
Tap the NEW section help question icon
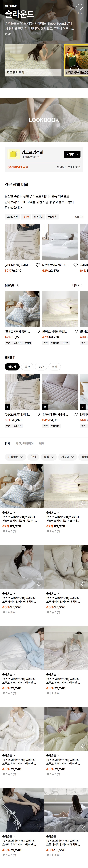click(x=17, y=285)
